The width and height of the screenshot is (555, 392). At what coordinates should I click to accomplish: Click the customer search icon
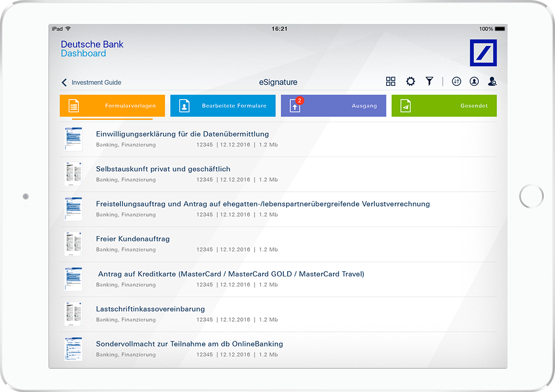[492, 81]
